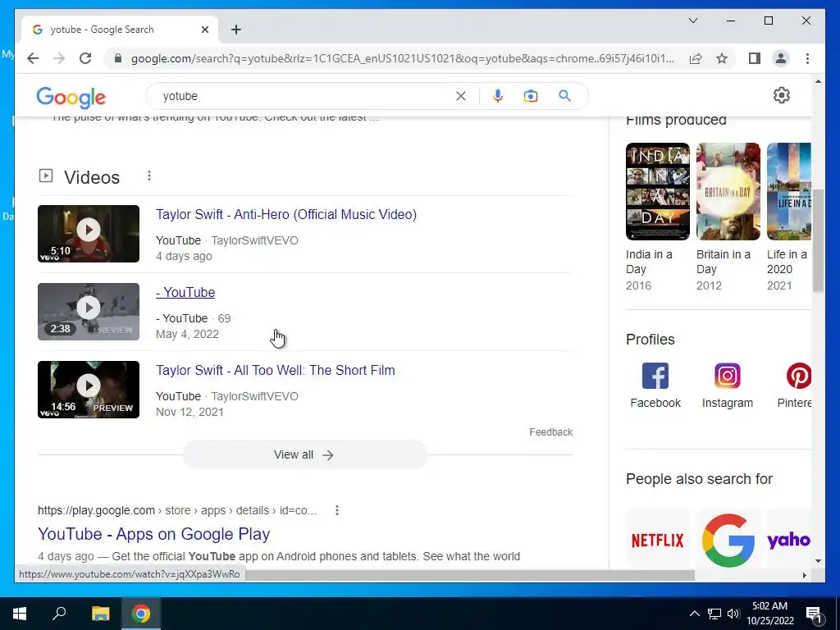Open the Windows Start menu

coord(20,614)
